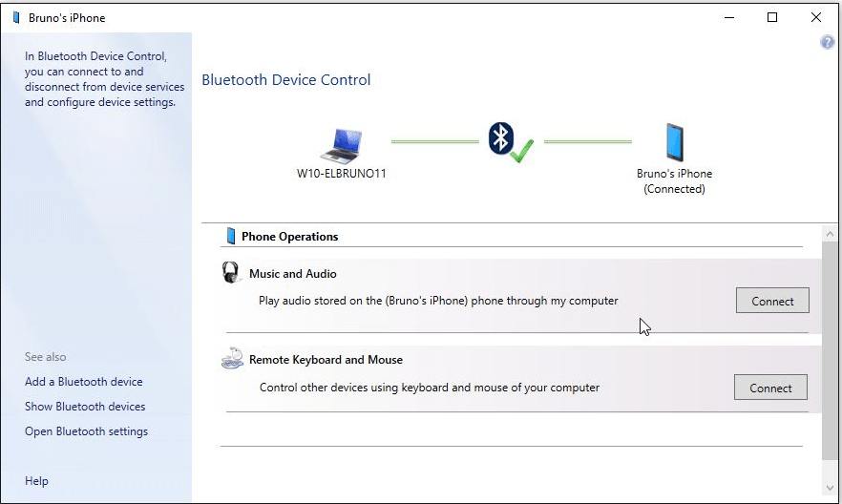Open the Add a Bluetooth device link

pyautogui.click(x=84, y=382)
